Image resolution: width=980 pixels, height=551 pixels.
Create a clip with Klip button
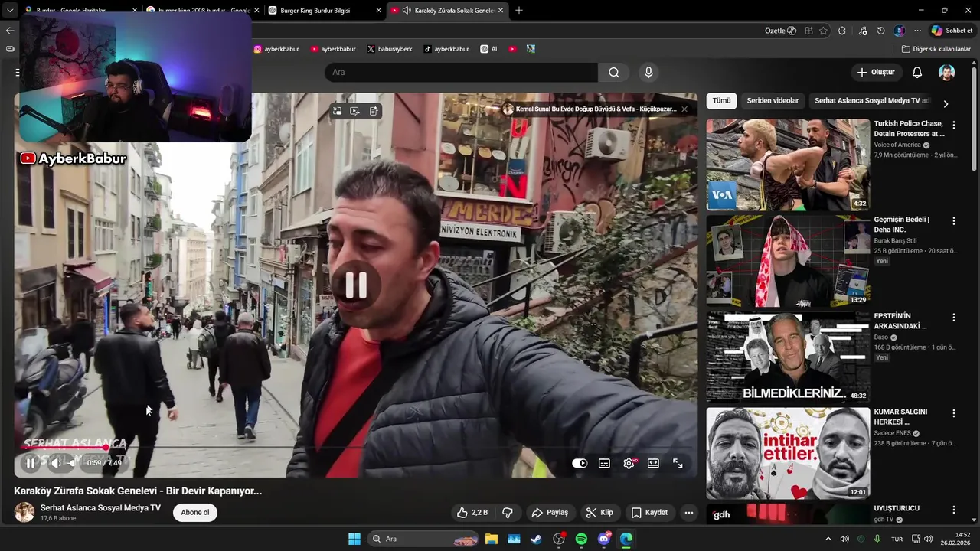[599, 513]
